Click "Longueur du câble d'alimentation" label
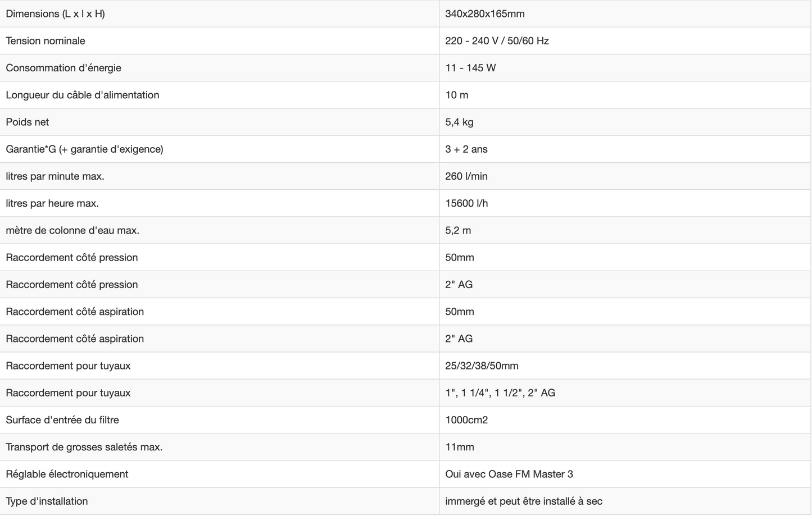 coord(83,95)
